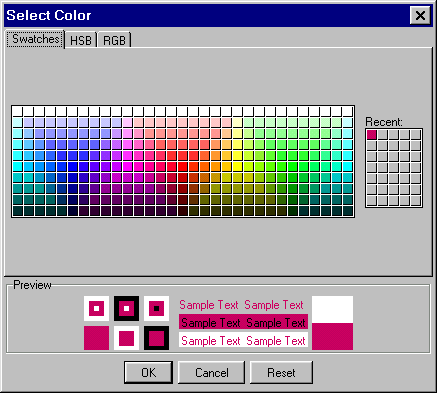Pick the pure bright green swatch

click(x=292, y=166)
